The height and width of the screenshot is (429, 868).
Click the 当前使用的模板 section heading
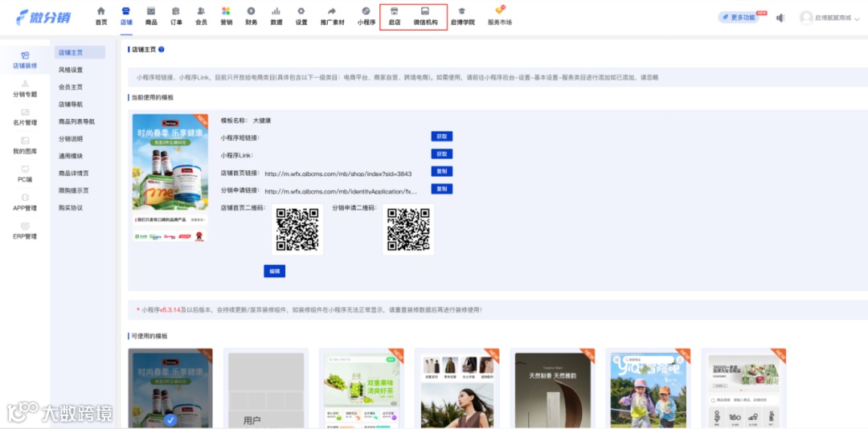(x=152, y=97)
